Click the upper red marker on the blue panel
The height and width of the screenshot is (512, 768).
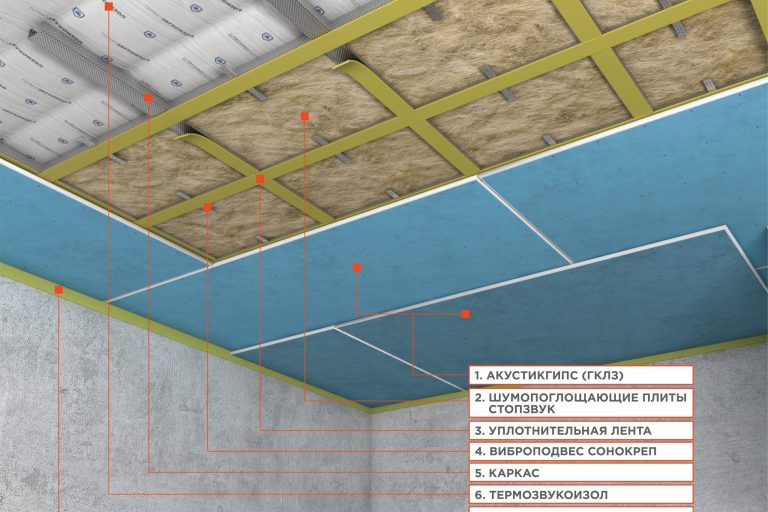[x=357, y=267]
